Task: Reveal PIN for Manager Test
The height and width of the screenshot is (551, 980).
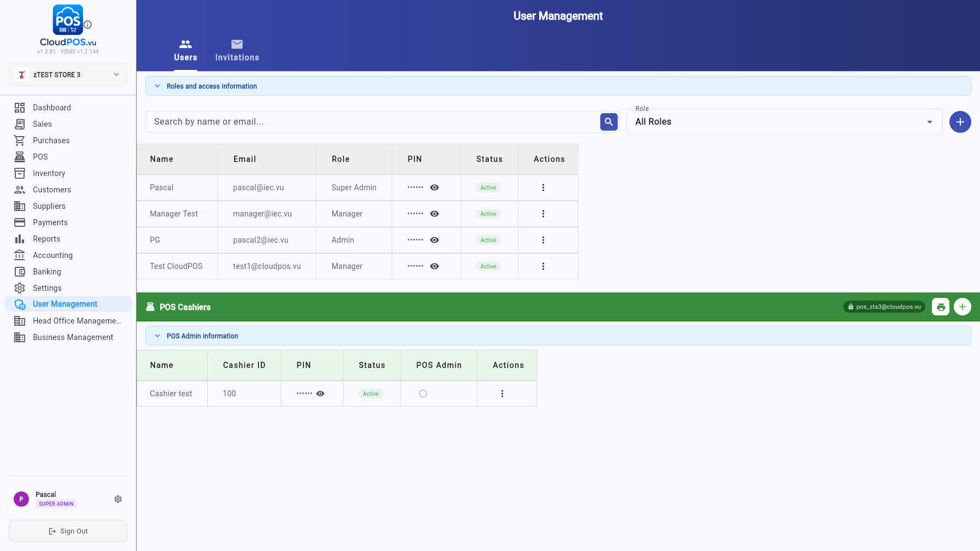Action: tap(435, 214)
